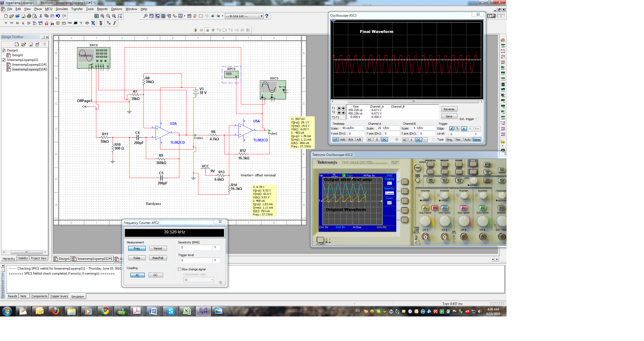Select AC coupling in Frequency Counter
The height and width of the screenshot is (341, 644).
[x=137, y=275]
